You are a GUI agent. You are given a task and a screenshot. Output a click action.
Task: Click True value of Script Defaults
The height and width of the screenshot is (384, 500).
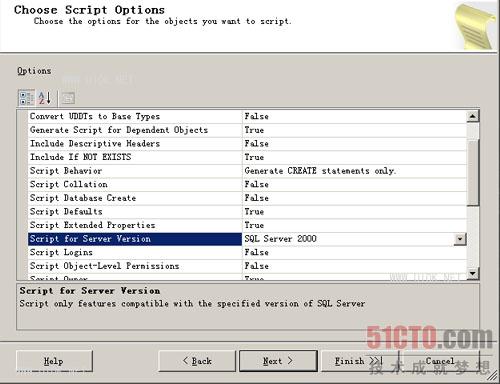point(355,212)
